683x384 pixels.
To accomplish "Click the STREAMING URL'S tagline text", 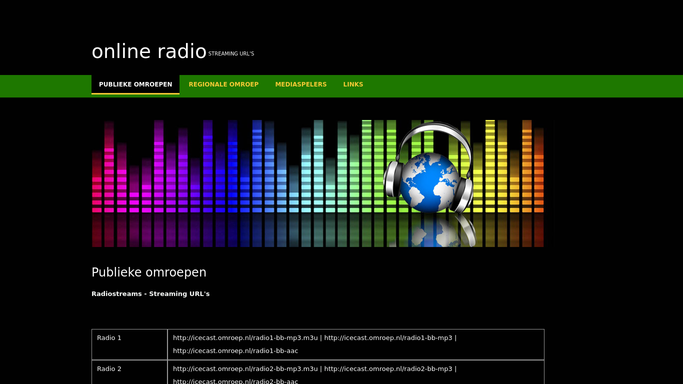I will coord(231,54).
